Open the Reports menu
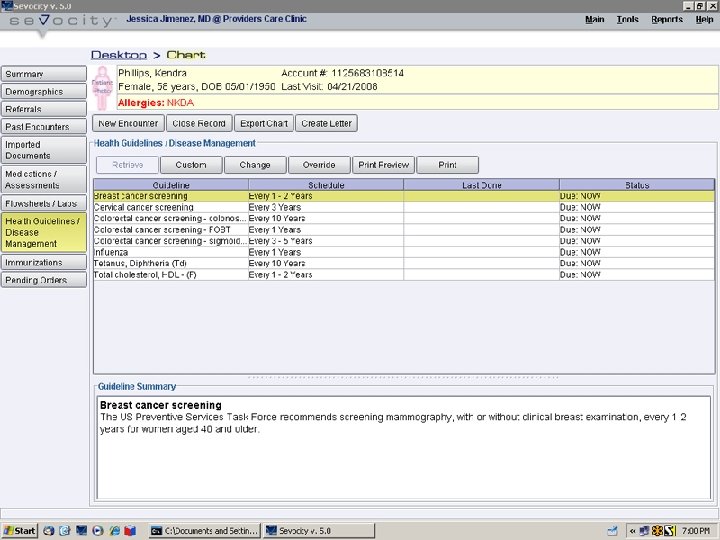Image resolution: width=720 pixels, height=540 pixels. point(667,19)
